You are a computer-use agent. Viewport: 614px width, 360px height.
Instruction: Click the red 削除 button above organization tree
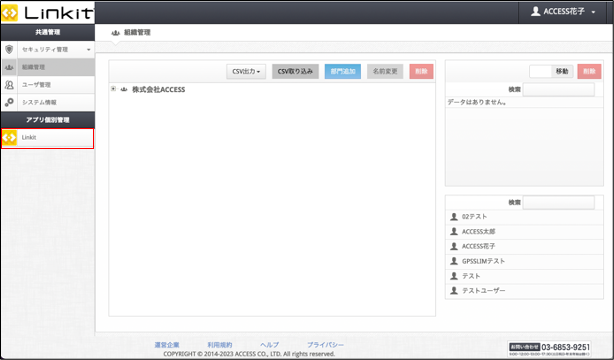421,72
